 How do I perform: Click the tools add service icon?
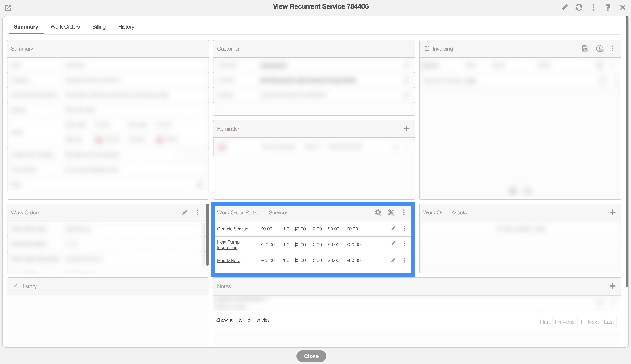391,212
